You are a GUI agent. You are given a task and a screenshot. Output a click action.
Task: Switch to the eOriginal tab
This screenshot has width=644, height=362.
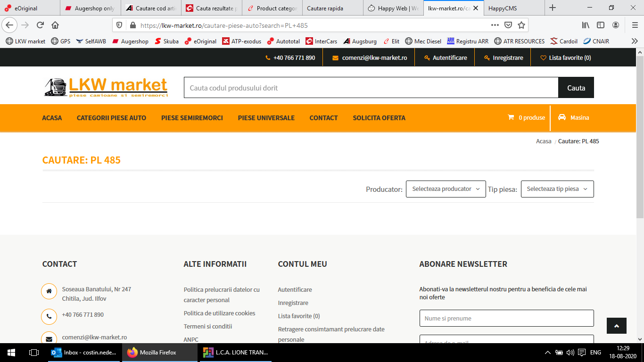[x=30, y=8]
